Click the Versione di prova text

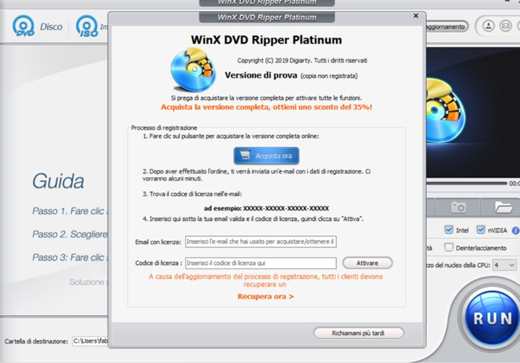261,75
